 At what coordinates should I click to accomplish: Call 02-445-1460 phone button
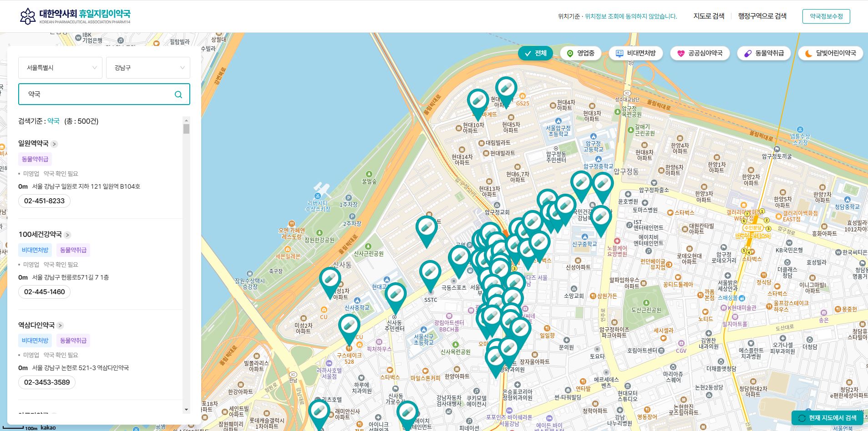(44, 292)
